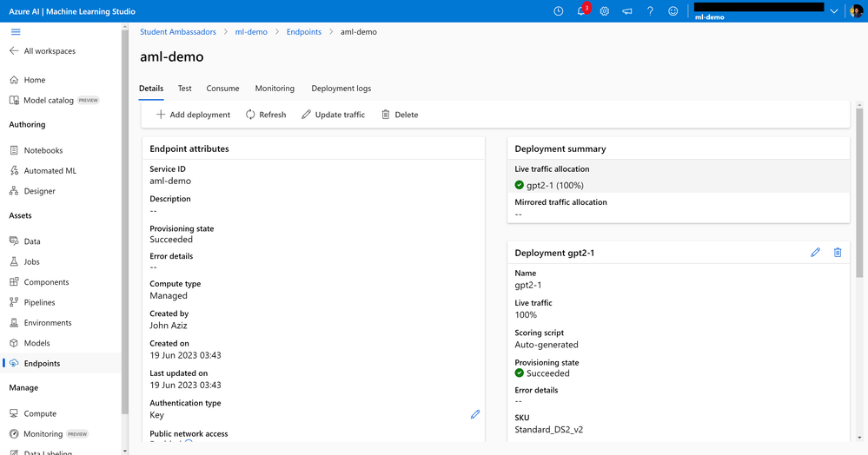Open the help question mark
This screenshot has width=868, height=455.
point(650,11)
